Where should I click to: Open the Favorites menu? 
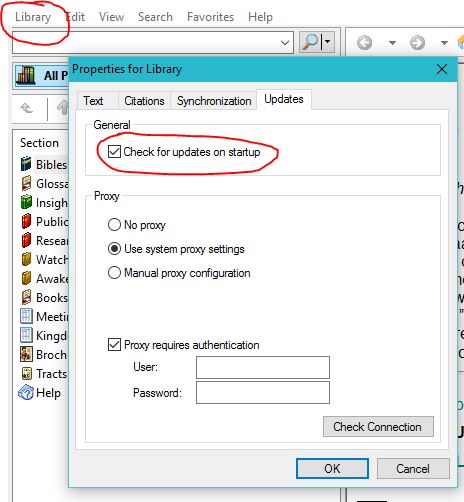click(x=210, y=17)
